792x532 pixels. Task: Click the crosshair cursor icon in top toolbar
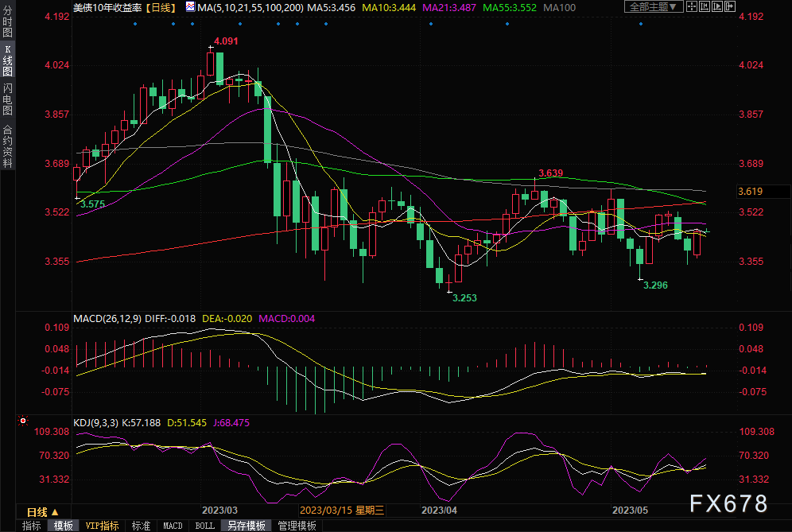pos(690,6)
